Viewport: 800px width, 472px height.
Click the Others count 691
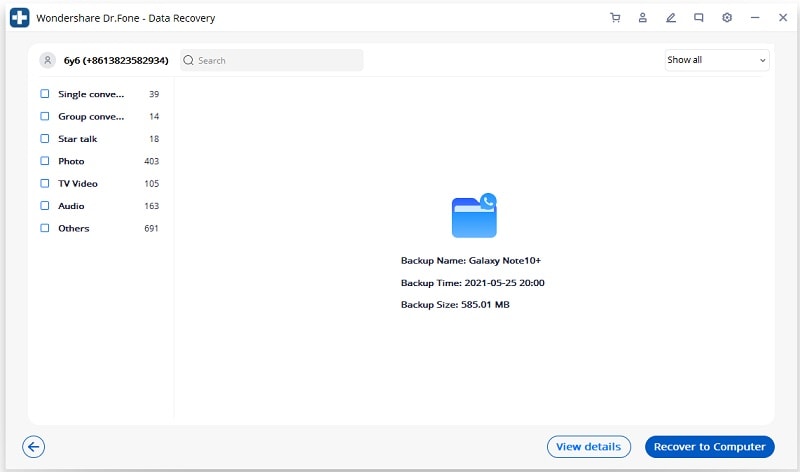[x=152, y=229]
